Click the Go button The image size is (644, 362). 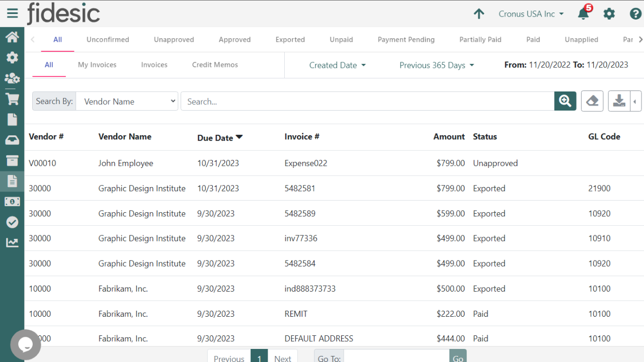(x=458, y=356)
